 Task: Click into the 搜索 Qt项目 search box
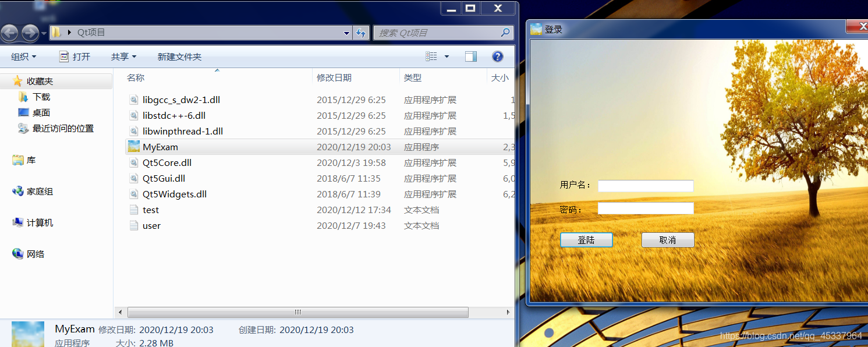[438, 33]
